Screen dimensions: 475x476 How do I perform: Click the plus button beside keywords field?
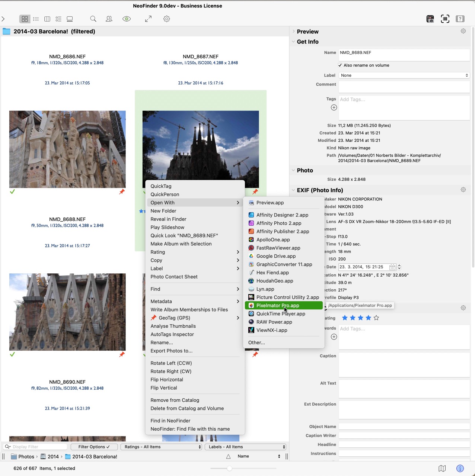coord(334,337)
